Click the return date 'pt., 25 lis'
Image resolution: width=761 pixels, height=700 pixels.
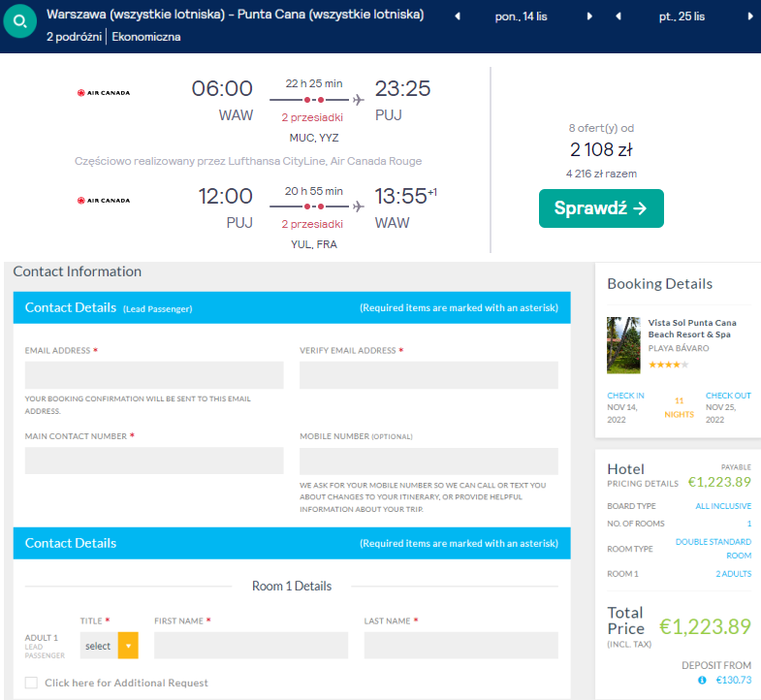coord(682,16)
